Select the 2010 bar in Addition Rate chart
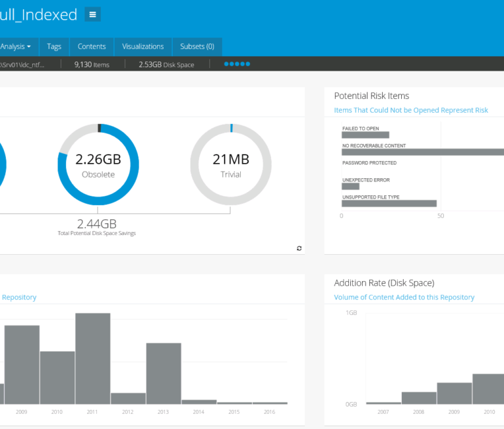Image resolution: width=504 pixels, height=429 pixels. (488, 389)
